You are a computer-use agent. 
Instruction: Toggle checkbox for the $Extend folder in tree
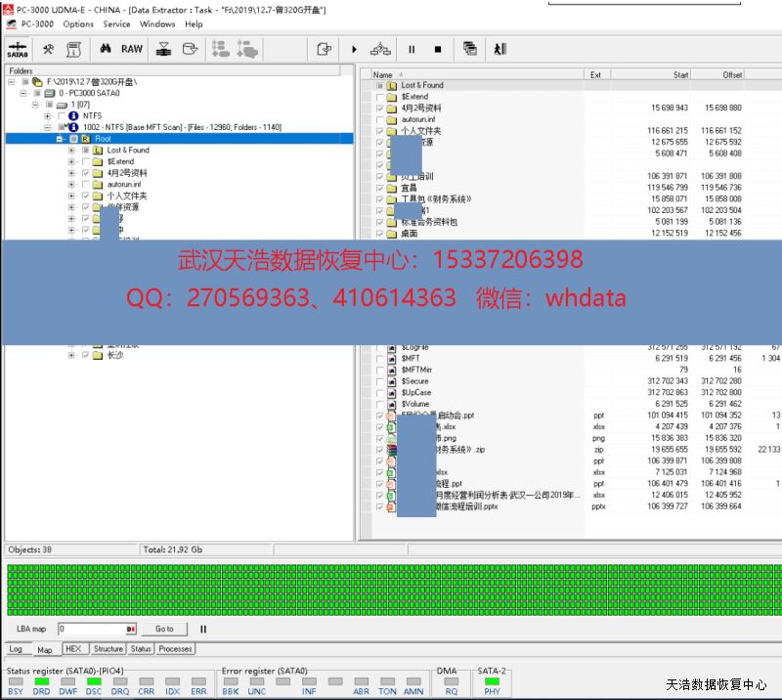[x=85, y=161]
